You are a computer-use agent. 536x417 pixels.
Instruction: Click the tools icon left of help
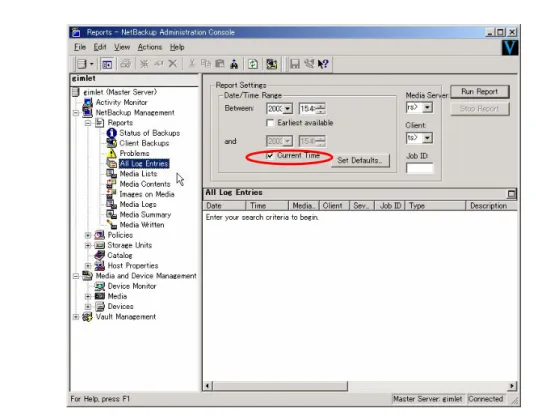[x=309, y=64]
